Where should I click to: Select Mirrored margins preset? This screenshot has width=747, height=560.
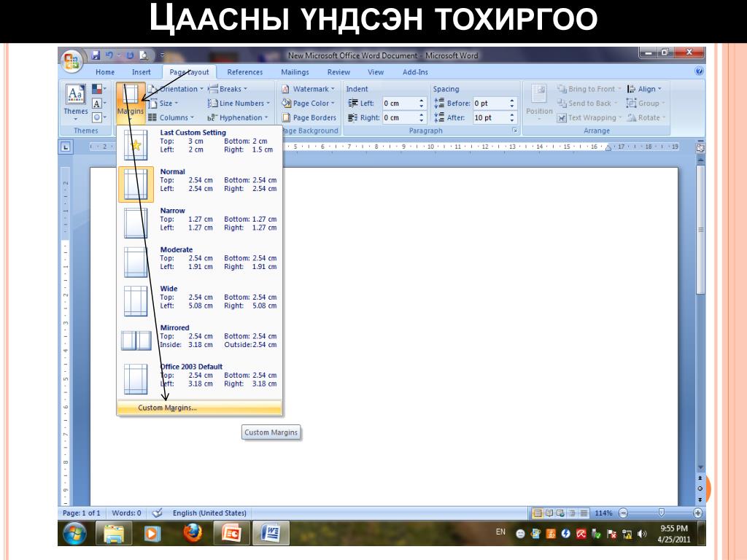[x=199, y=340]
